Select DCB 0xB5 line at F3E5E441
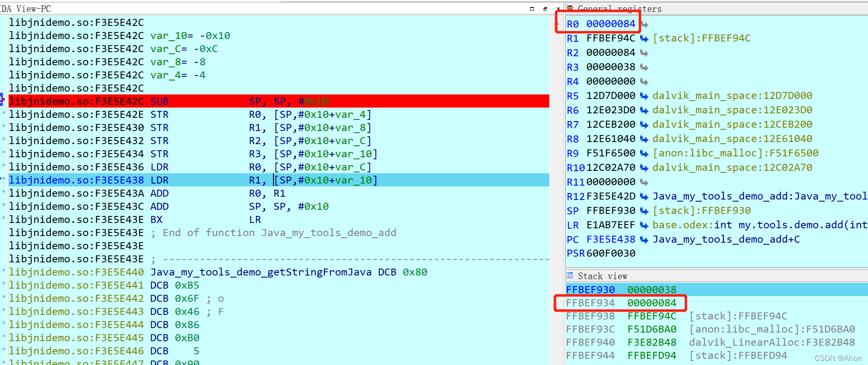Screen dimensions: 868x365 (x=279, y=285)
